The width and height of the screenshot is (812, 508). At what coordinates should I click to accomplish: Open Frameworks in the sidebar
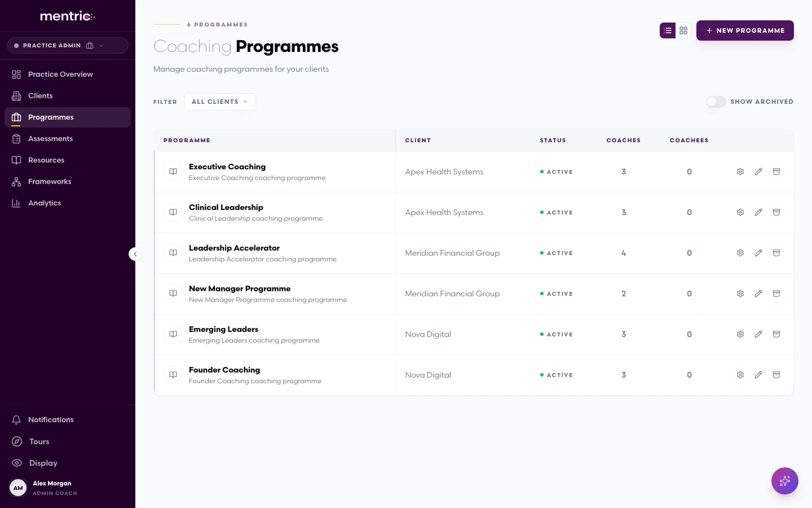tap(68, 182)
